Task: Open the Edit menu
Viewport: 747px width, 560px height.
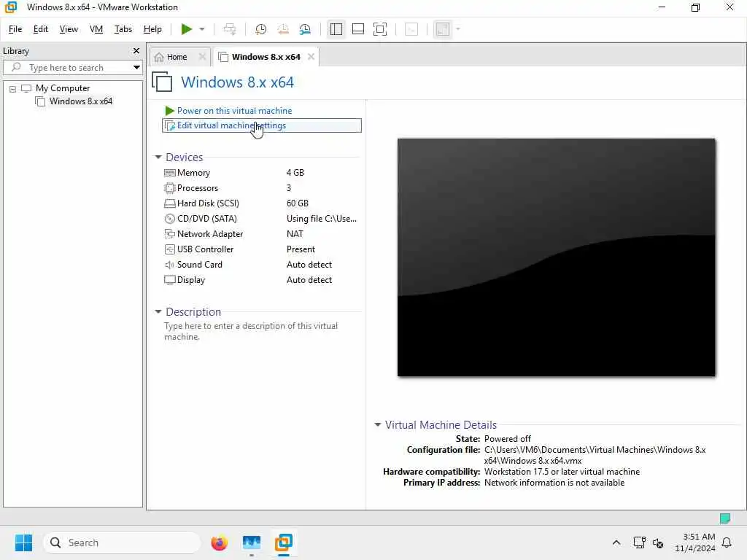Action: coord(41,29)
